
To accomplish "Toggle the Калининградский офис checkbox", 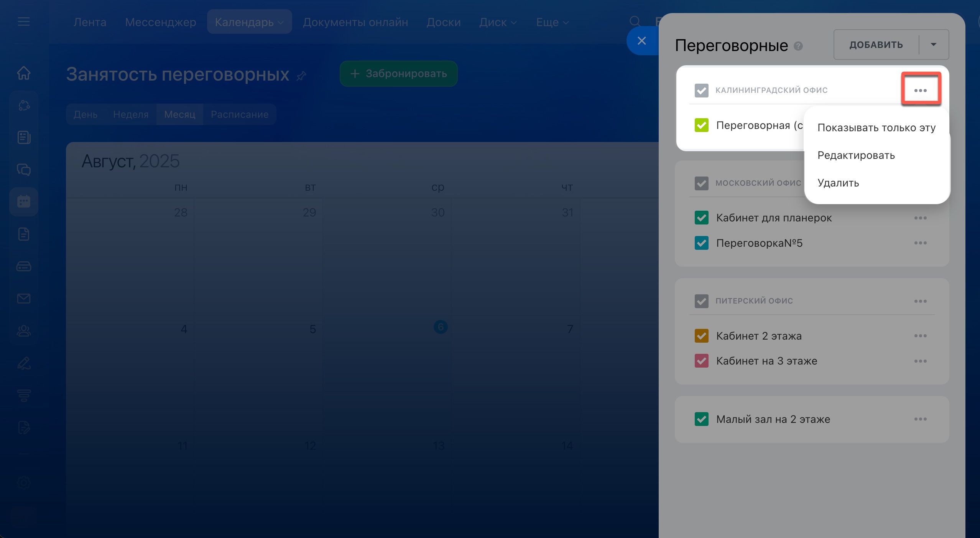I will 702,91.
